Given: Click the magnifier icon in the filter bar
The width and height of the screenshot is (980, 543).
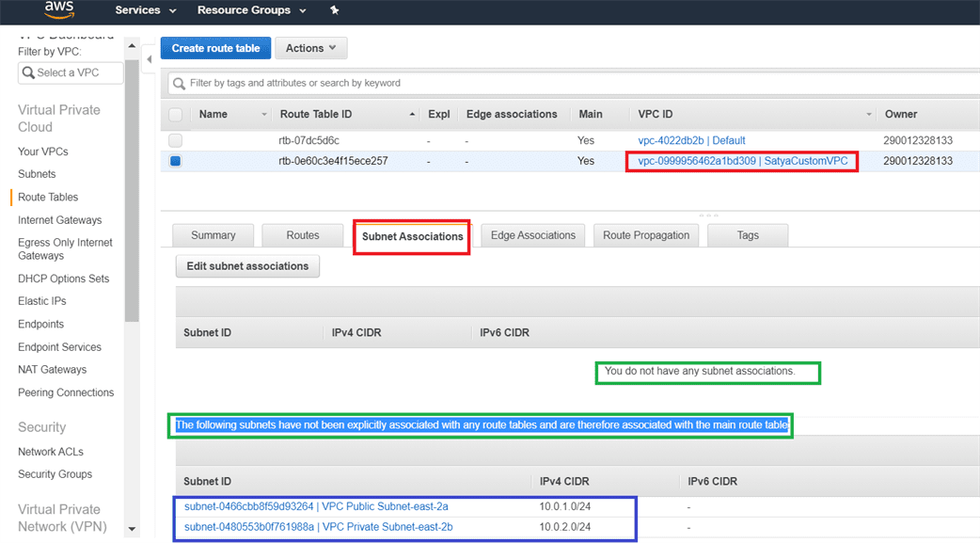Looking at the screenshot, I should (x=179, y=84).
